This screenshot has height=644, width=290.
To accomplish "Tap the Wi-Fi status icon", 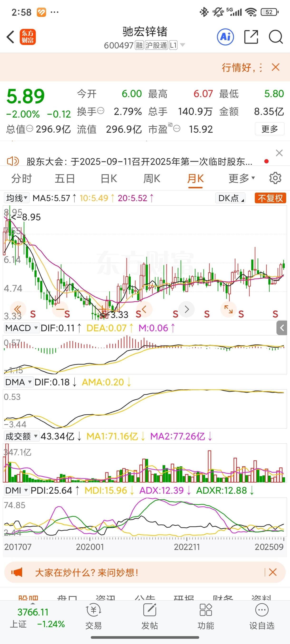I will (x=251, y=12).
